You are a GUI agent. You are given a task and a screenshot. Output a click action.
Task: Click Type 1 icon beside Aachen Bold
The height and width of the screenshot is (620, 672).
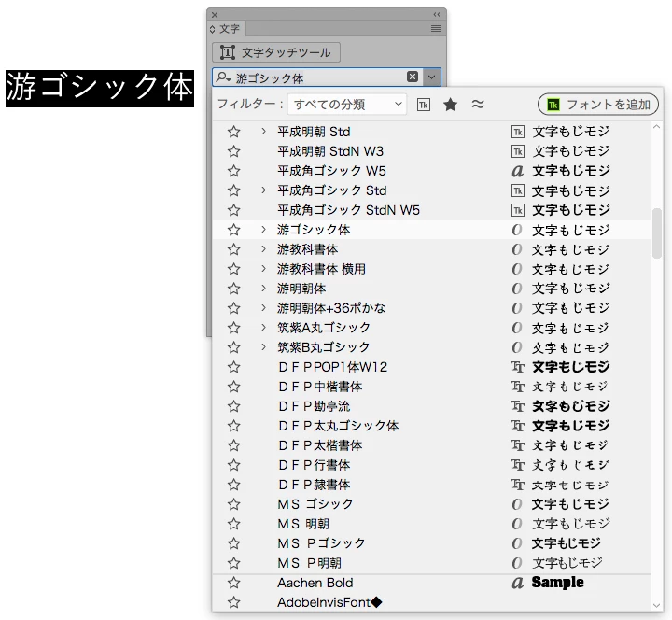click(518, 583)
